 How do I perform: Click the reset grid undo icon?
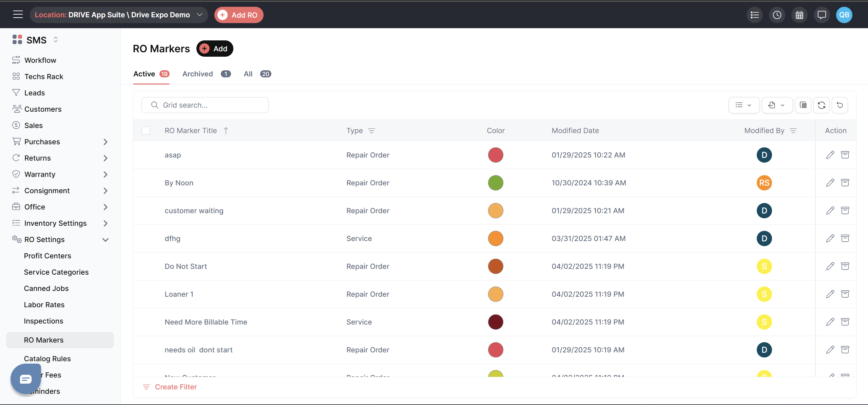(840, 105)
